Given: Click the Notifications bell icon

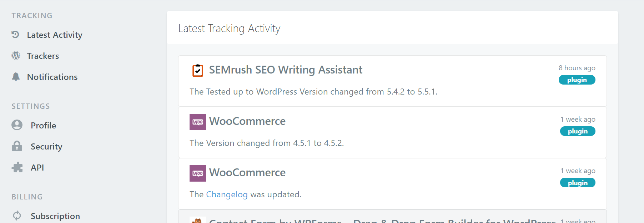Looking at the screenshot, I should click(x=16, y=77).
